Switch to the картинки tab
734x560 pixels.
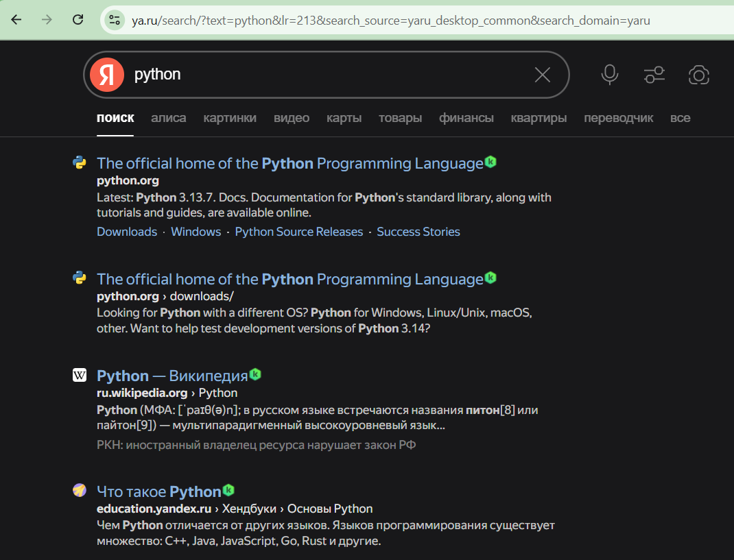point(230,118)
